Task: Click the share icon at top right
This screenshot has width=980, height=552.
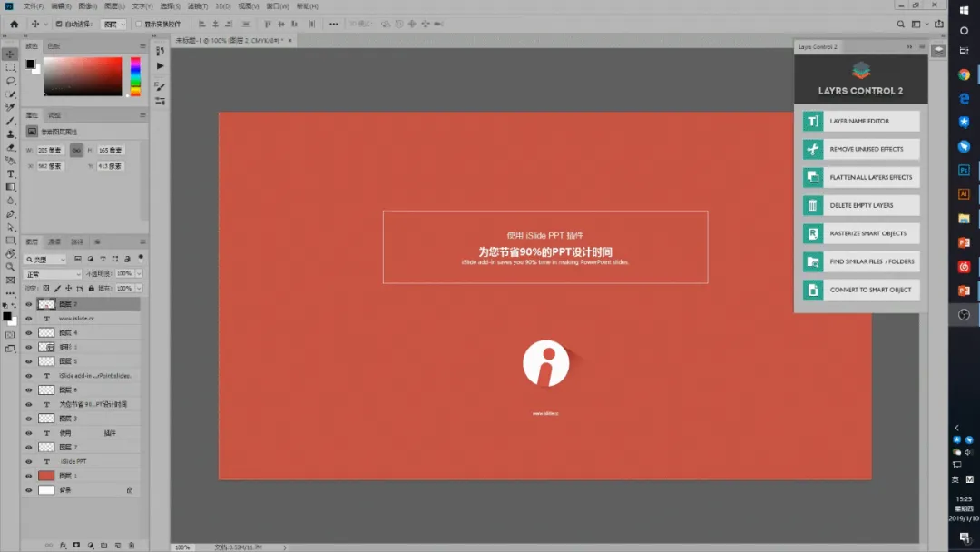Action: click(939, 24)
